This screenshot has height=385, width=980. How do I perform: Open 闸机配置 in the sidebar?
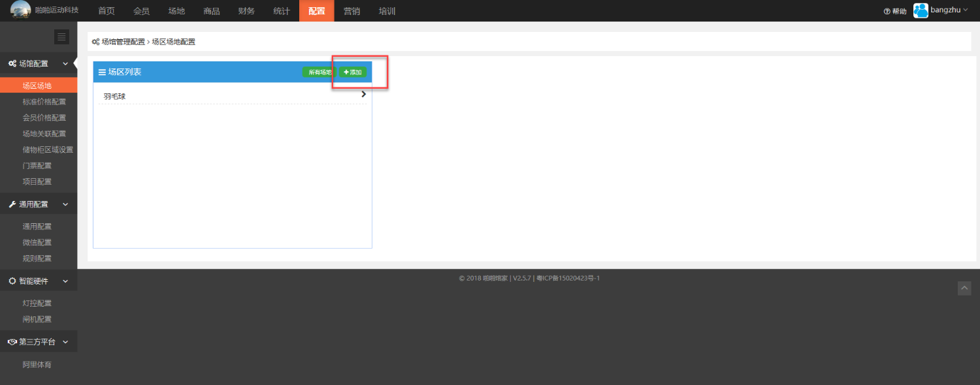(39, 319)
